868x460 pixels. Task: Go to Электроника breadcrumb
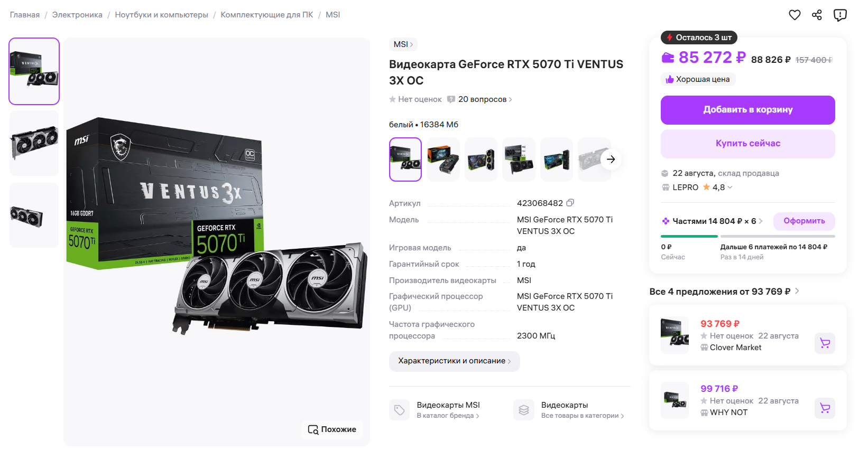[77, 15]
